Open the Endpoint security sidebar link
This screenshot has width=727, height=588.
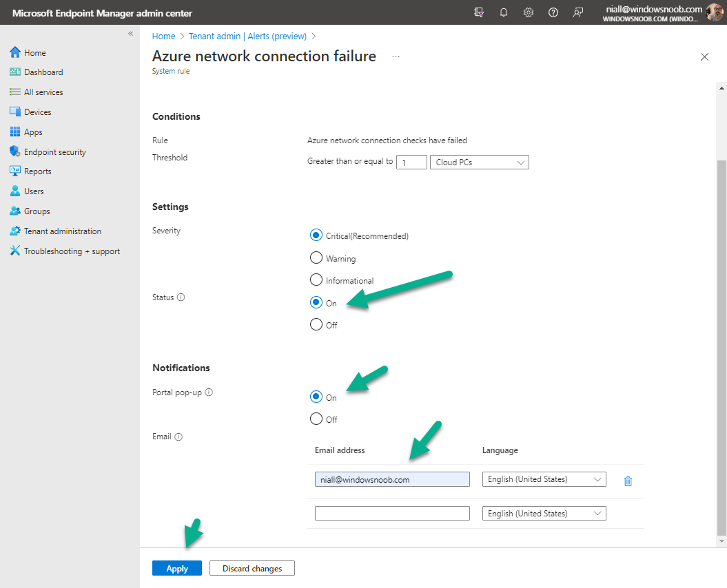tap(54, 152)
